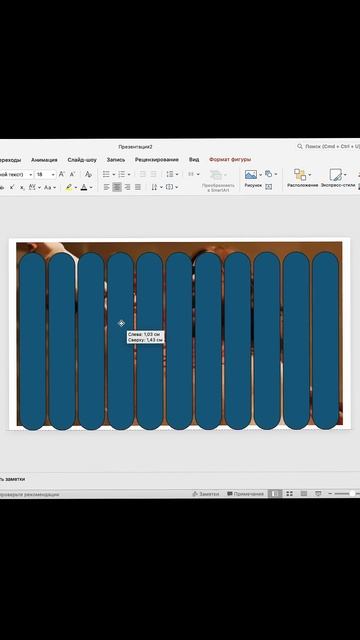Open the Примечания comments pane
This screenshot has width=360, height=640.
point(245,494)
